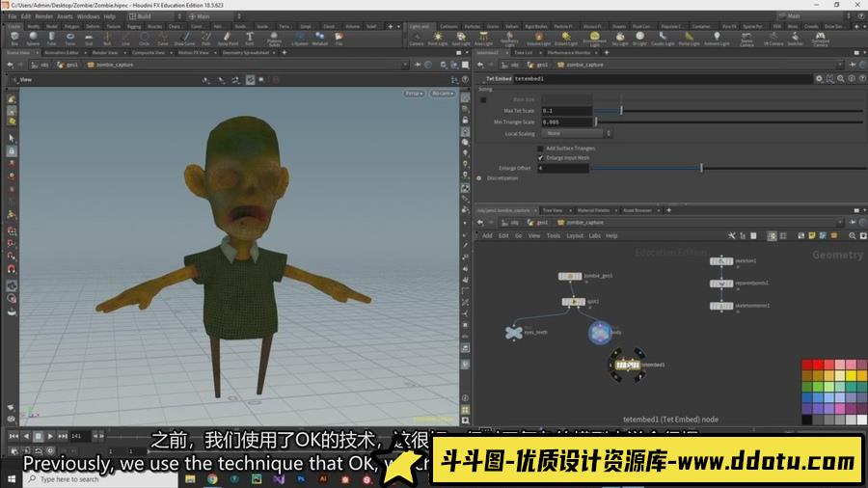Click the zombie_capture path in the viewport bar
868x488 pixels.
click(x=111, y=65)
